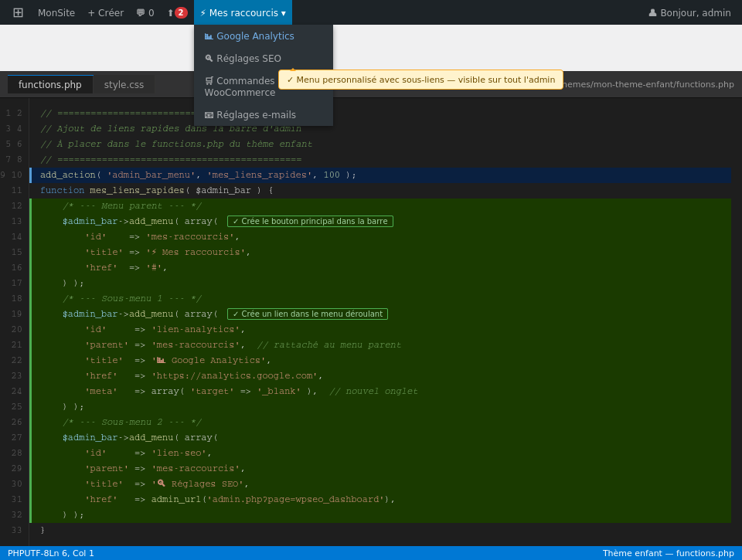This screenshot has height=560, width=742.
Task: Open comments bubble icon with 0
Action: pos(145,13)
